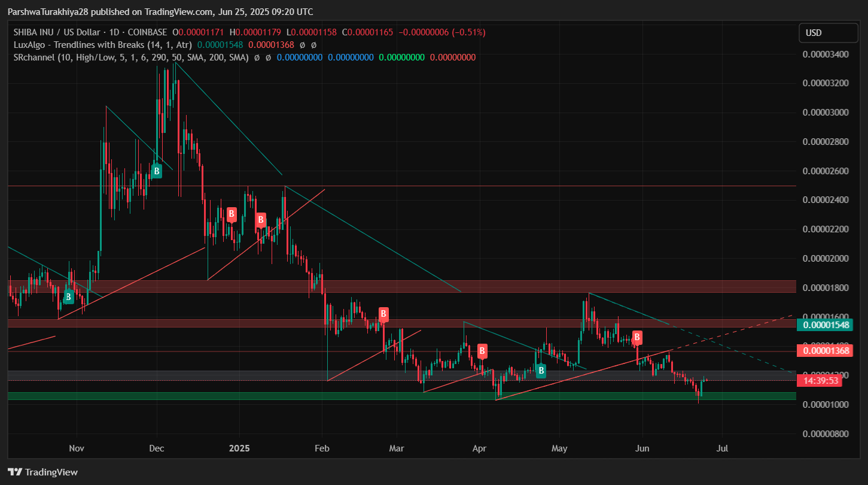The width and height of the screenshot is (868, 485).
Task: Select the red B marker in late December
Action: (x=232, y=214)
